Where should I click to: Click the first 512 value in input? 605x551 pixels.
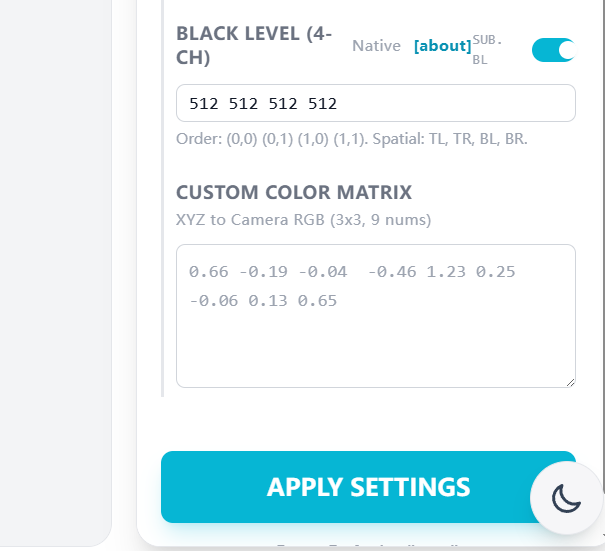click(203, 104)
